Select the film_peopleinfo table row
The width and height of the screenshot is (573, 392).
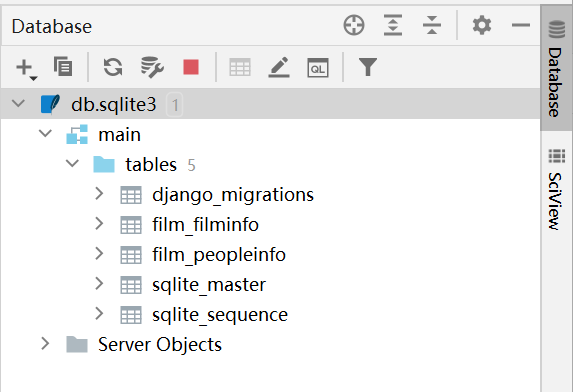pyautogui.click(x=270, y=254)
